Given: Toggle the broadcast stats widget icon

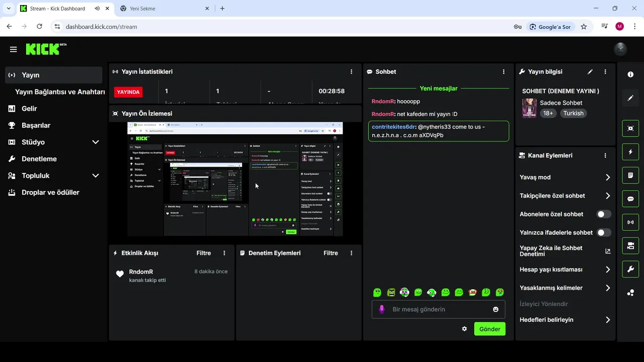Looking at the screenshot, I should (x=630, y=222).
